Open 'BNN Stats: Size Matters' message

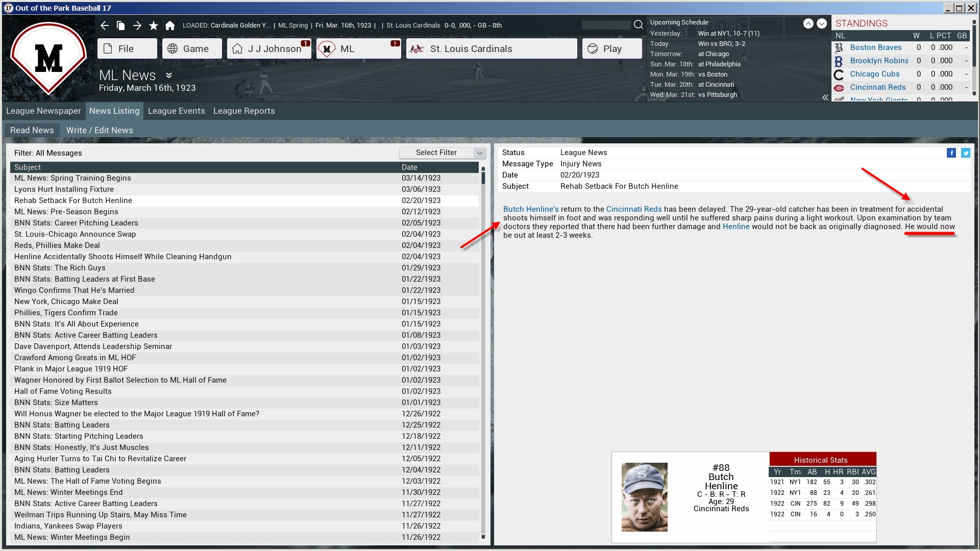244,403
